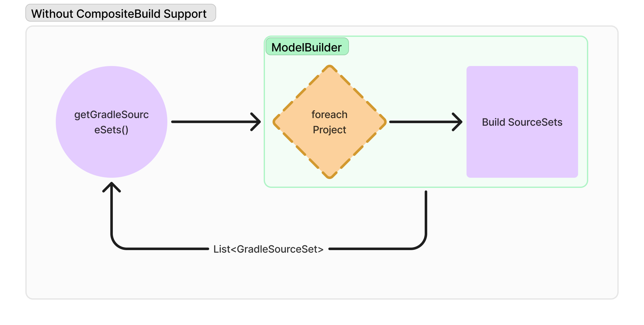Viewport: 644px width, 325px height.
Task: Click the Build SourceSets purple square node
Action: coord(522,122)
